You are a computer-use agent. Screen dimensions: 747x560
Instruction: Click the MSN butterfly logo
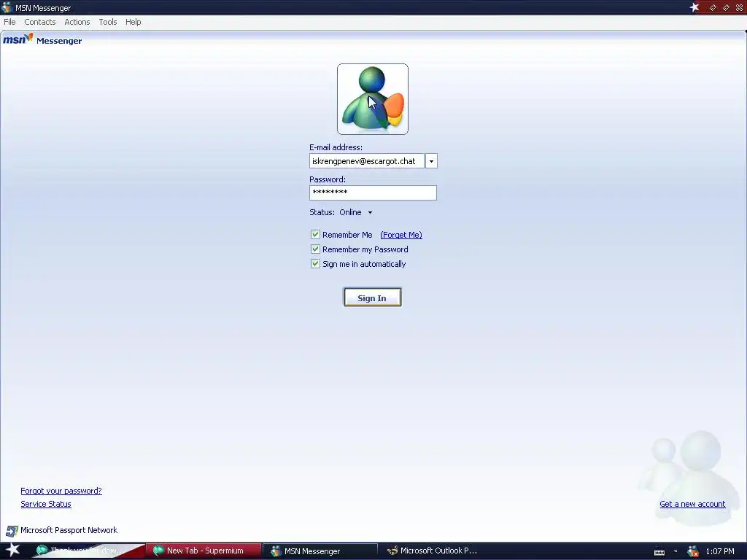18,39
